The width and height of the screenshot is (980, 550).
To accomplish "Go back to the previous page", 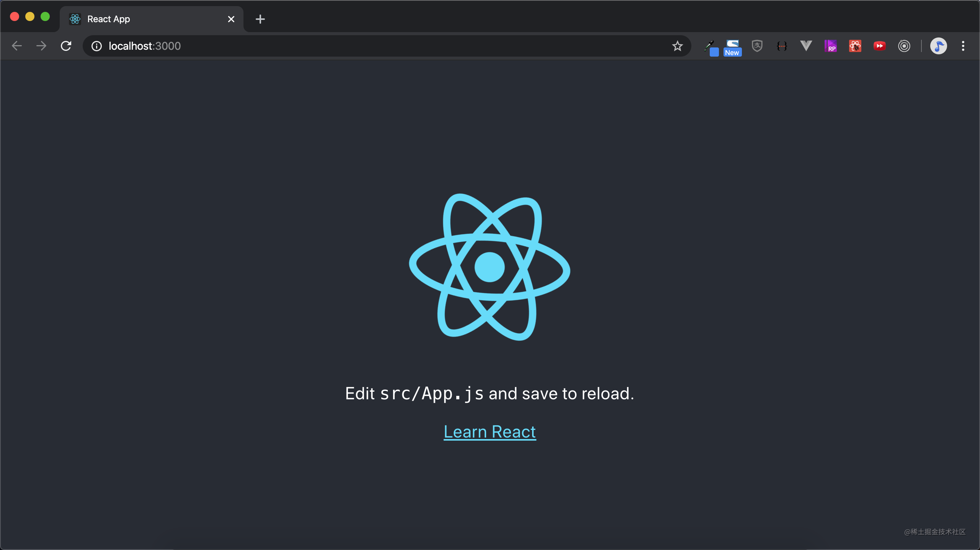I will (17, 46).
